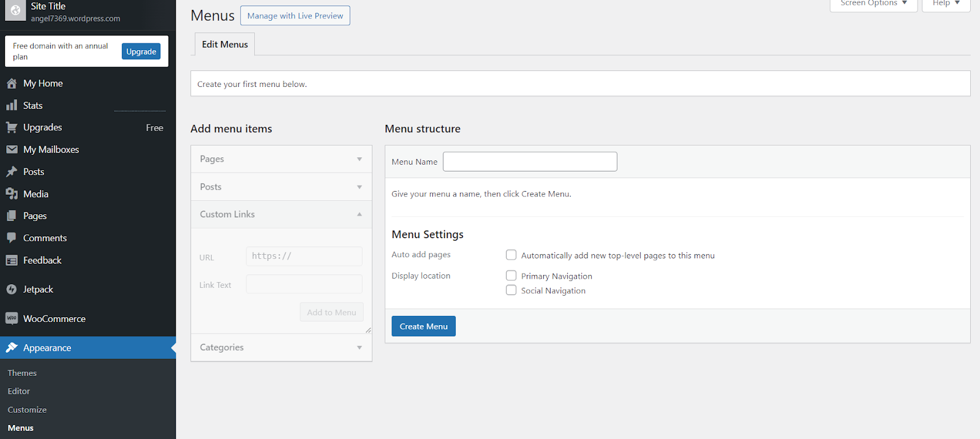The image size is (980, 439).
Task: Click Manage with Live Preview
Action: click(x=295, y=16)
